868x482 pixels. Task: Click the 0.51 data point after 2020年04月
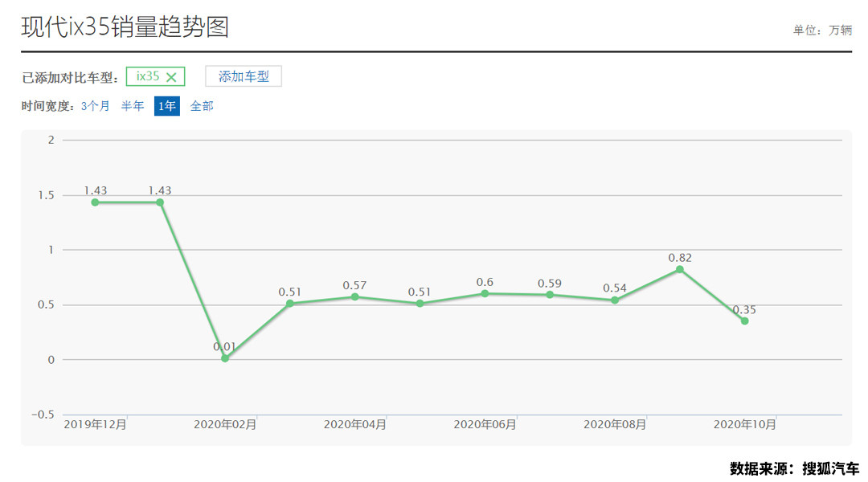click(420, 304)
